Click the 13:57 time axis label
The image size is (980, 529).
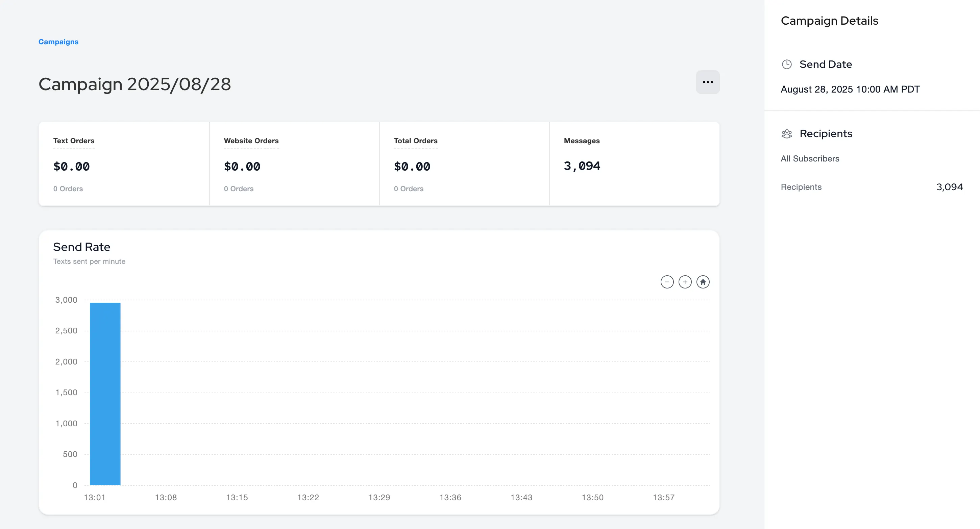[x=663, y=498]
